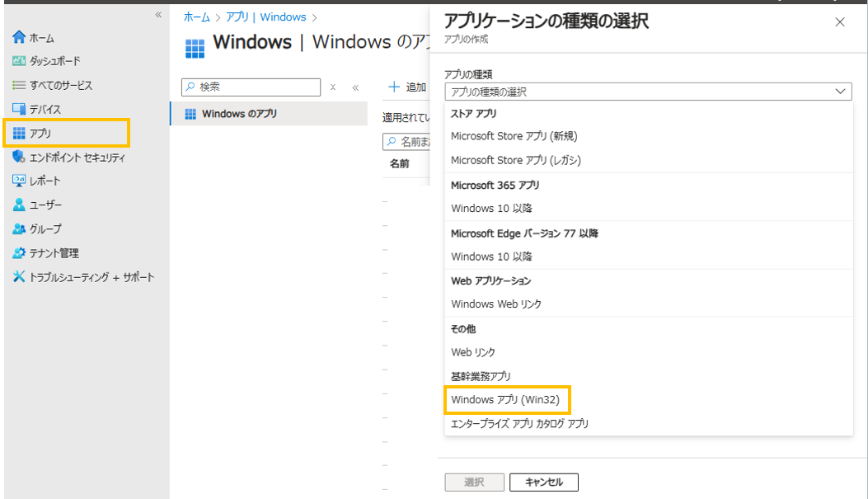
Task: Open the アプリの種類の選択 dropdown
Action: (648, 92)
